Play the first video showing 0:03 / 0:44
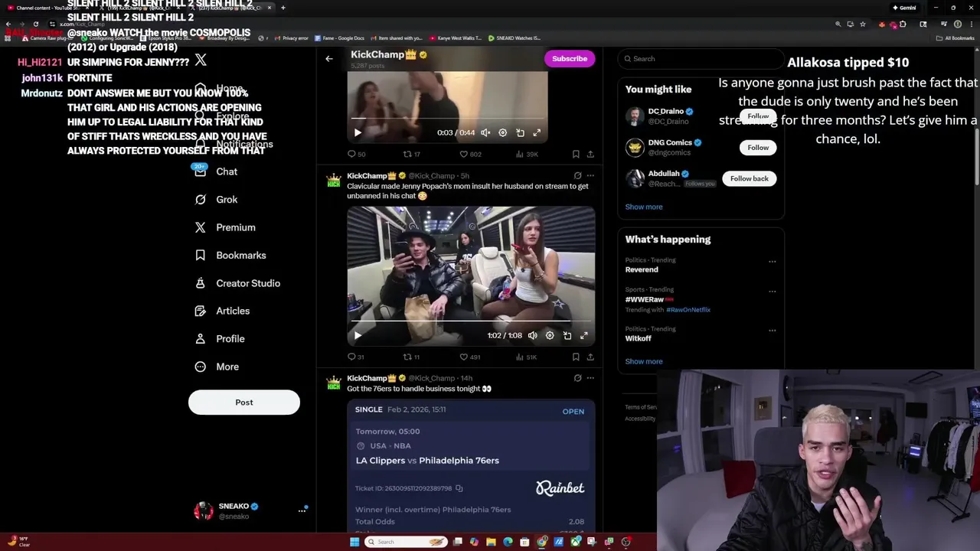This screenshot has height=551, width=980. [x=358, y=132]
